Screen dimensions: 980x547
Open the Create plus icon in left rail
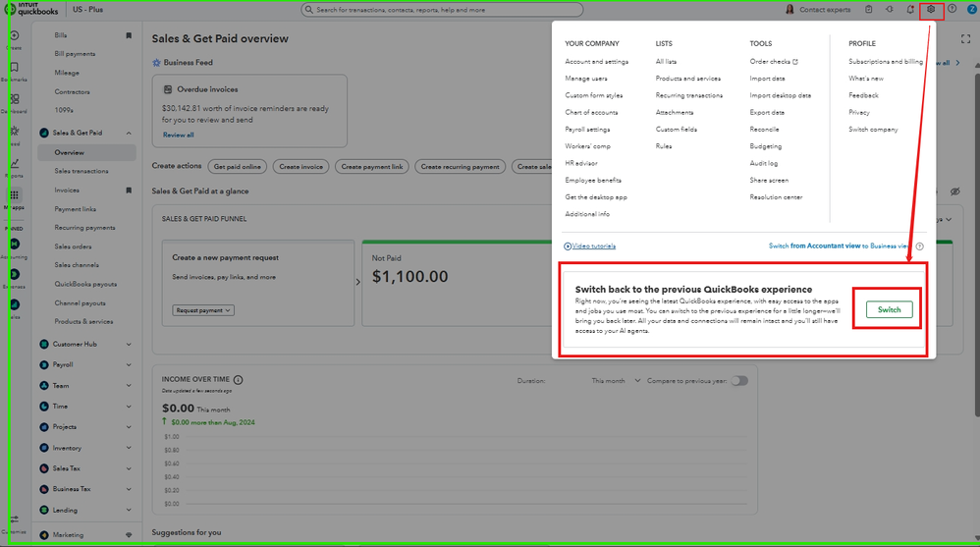coord(14,35)
